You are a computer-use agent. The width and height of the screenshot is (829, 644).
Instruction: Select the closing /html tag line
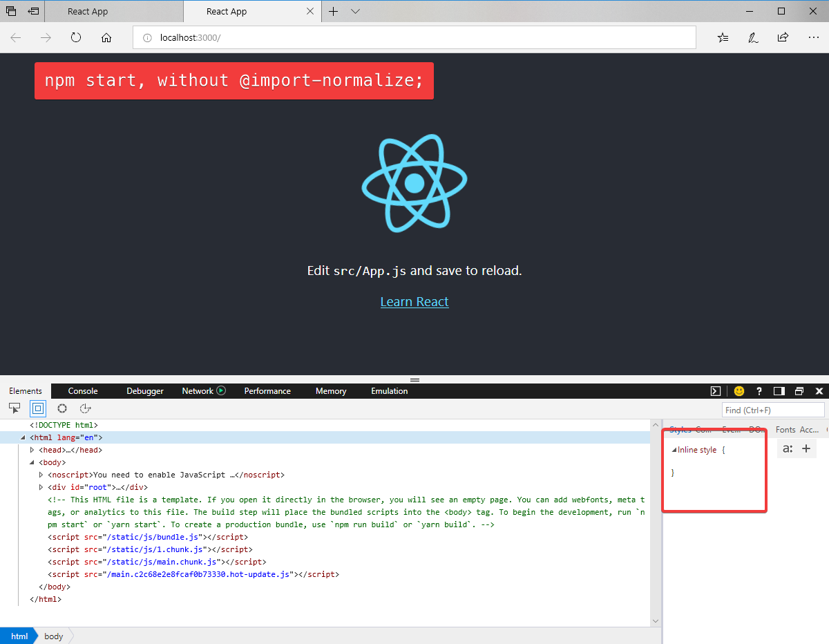[46, 599]
